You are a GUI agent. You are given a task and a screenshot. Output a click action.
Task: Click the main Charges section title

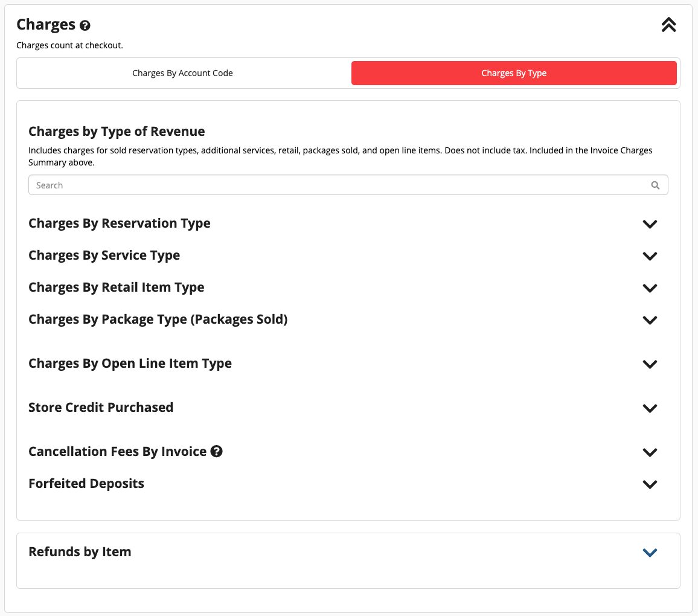[46, 25]
